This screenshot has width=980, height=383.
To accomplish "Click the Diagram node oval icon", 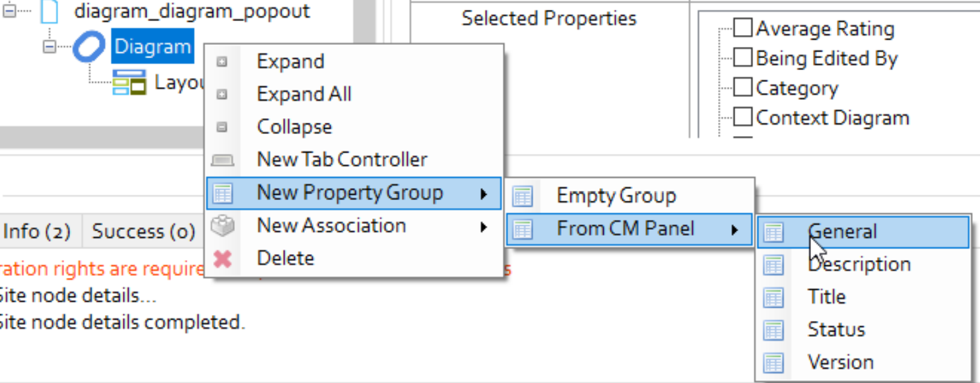I will pyautogui.click(x=90, y=47).
